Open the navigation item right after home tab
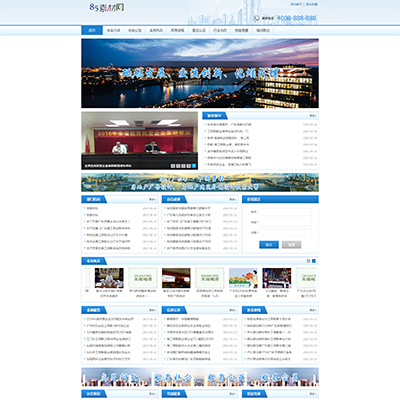This screenshot has height=400, width=400. [x=113, y=30]
